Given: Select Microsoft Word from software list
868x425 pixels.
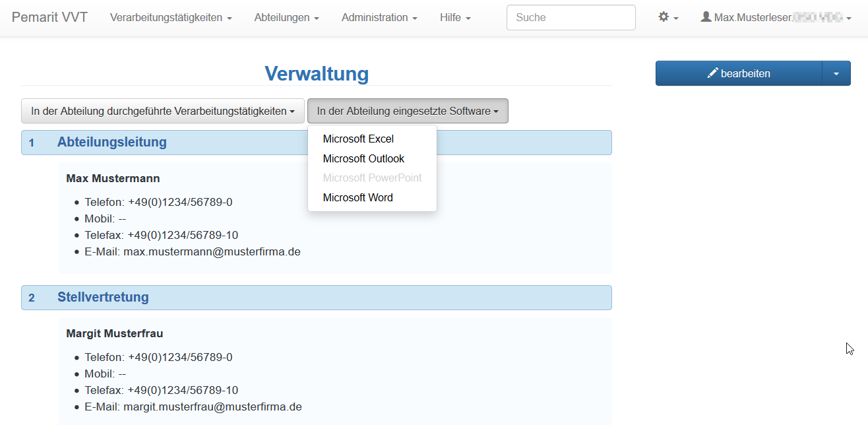Looking at the screenshot, I should coord(357,197).
